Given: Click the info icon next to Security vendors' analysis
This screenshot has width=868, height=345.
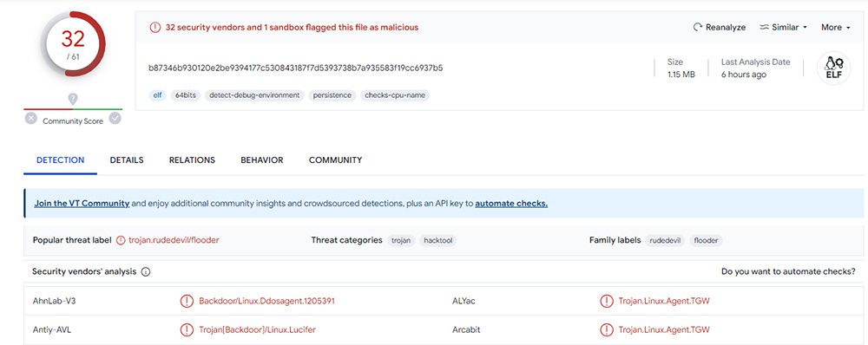Looking at the screenshot, I should click(146, 272).
